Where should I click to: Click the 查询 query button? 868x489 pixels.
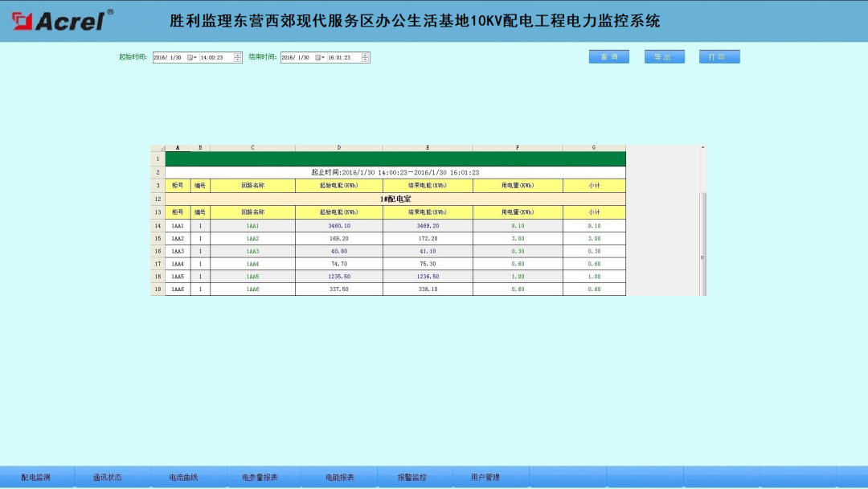(x=608, y=56)
